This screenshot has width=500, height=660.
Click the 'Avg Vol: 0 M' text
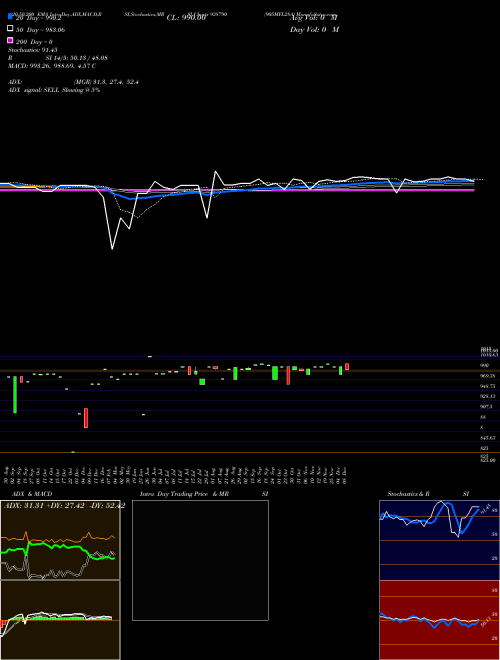click(314, 18)
